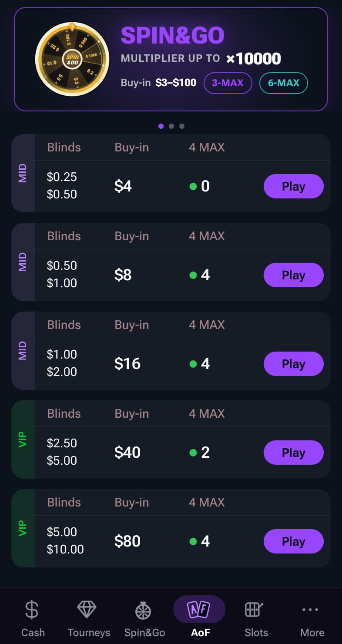Viewport: 342px width, 644px height.
Task: Tap the More three-dots icon
Action: click(310, 610)
